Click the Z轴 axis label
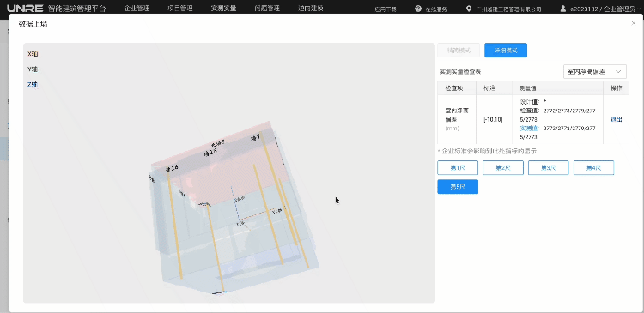The image size is (644, 313). 33,85
